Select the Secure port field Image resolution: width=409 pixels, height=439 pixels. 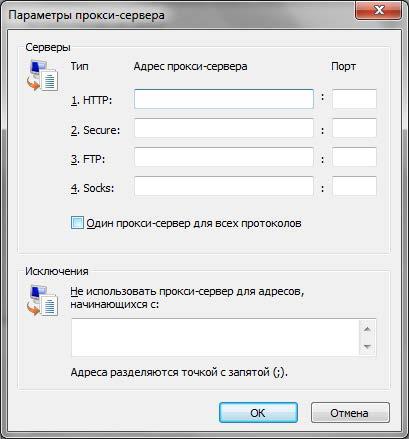click(354, 128)
